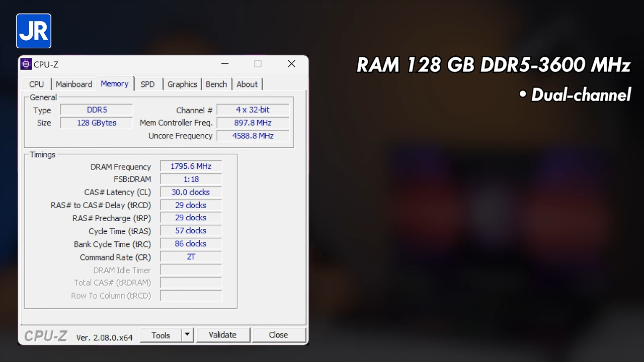Click the tRCD 29 clocks value
This screenshot has height=362, width=644.
(191, 205)
